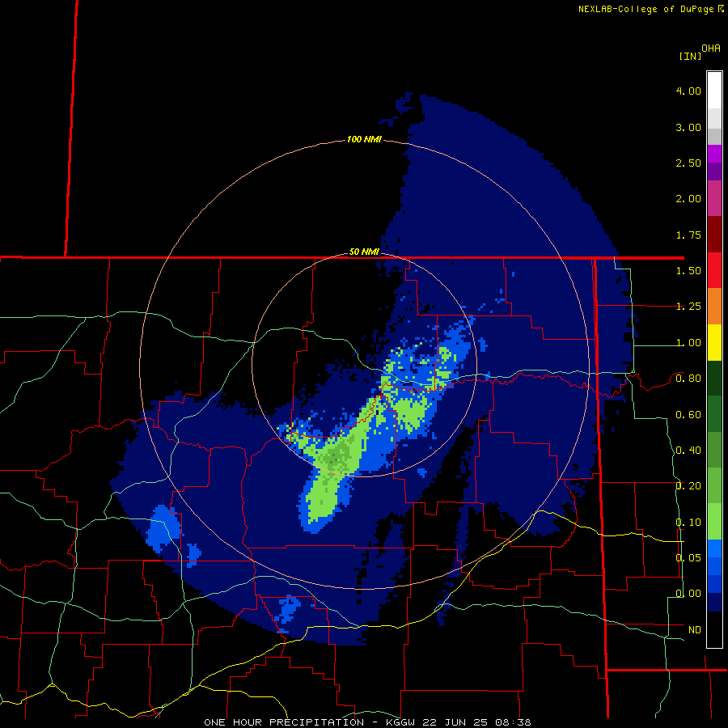
Task: Pick the black ND swatch in the legend
Action: click(714, 629)
